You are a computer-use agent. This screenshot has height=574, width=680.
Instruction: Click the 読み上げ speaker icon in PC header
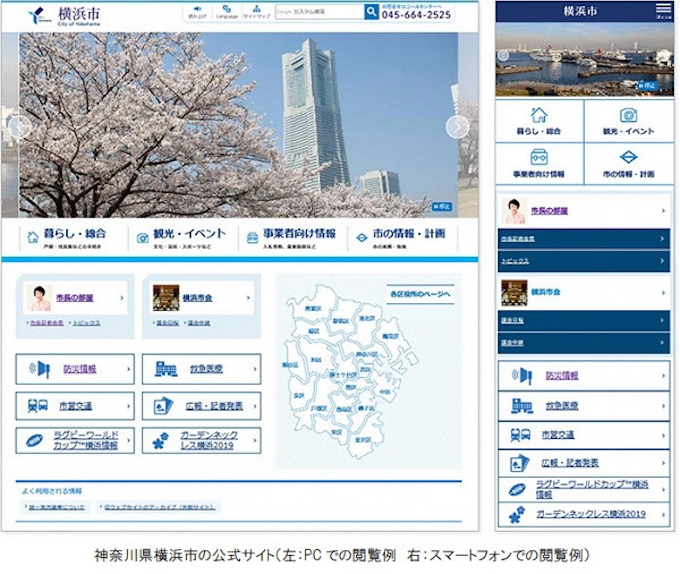point(196,13)
